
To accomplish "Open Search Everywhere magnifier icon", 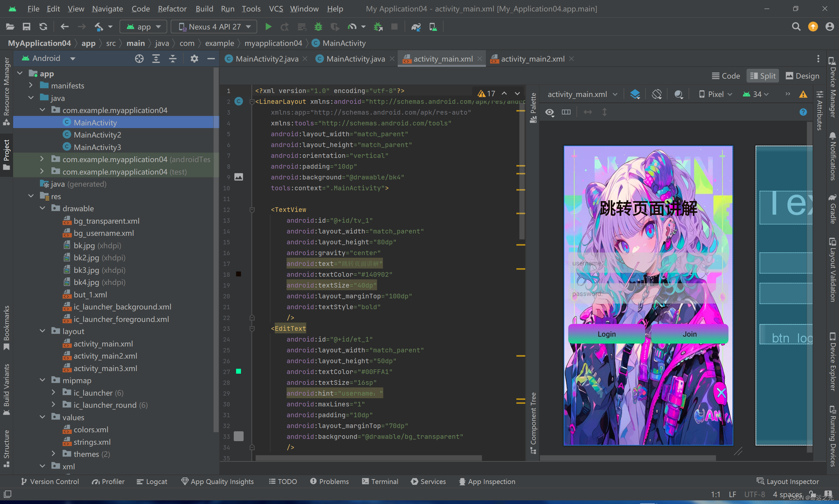I will tap(796, 27).
